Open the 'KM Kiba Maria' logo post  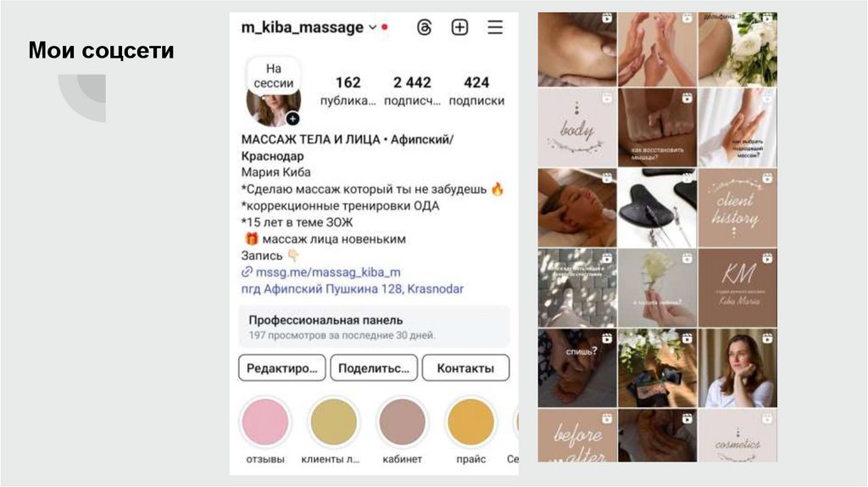737,288
